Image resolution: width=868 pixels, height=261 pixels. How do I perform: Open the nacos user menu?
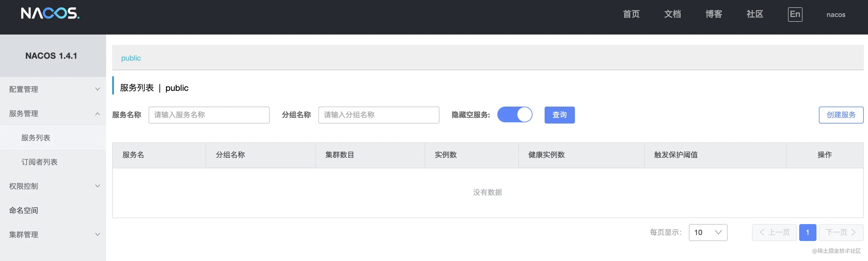click(836, 15)
